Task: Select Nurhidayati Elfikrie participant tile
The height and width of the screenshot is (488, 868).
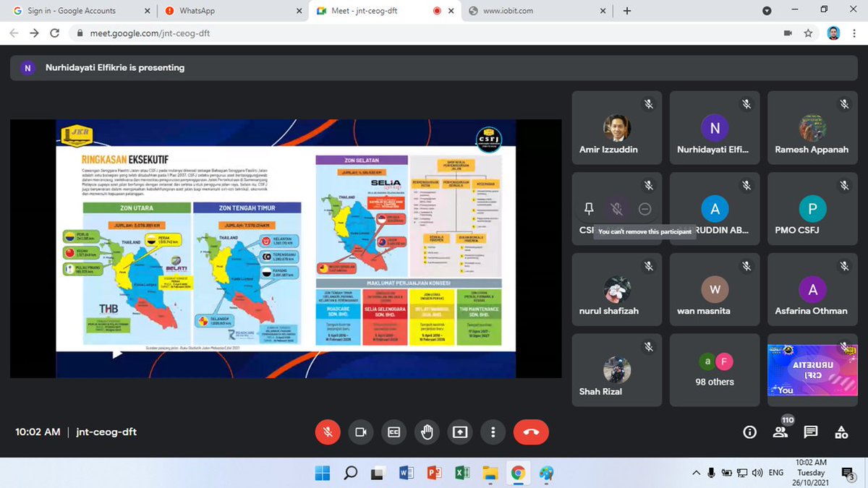Action: [x=715, y=127]
